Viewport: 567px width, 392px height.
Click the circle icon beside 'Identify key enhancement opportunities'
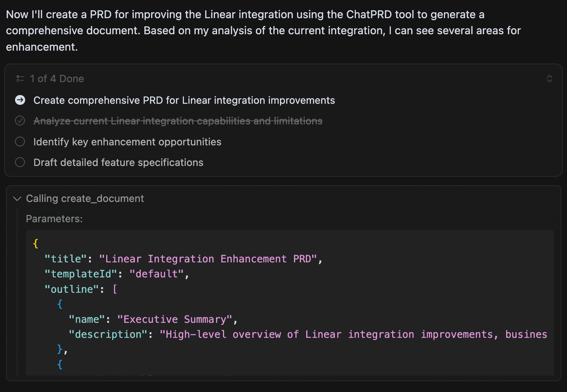[20, 141]
